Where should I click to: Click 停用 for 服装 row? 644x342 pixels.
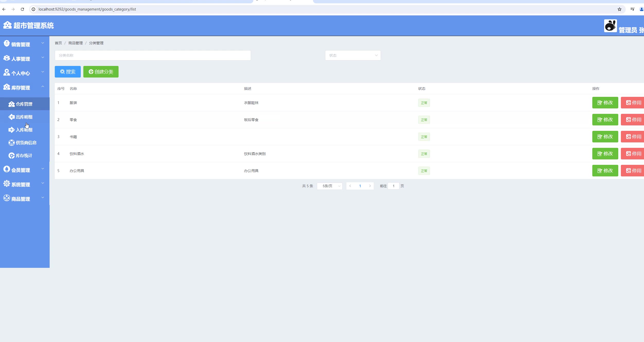click(633, 103)
